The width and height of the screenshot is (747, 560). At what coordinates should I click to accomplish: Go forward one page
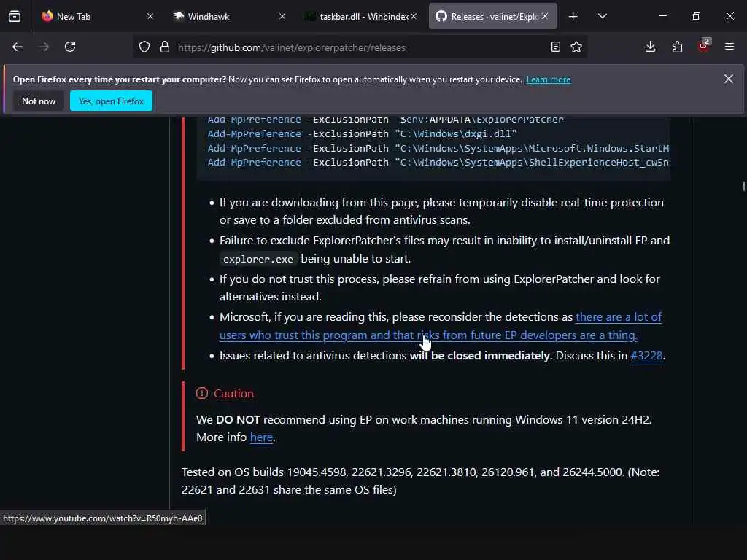tap(44, 47)
